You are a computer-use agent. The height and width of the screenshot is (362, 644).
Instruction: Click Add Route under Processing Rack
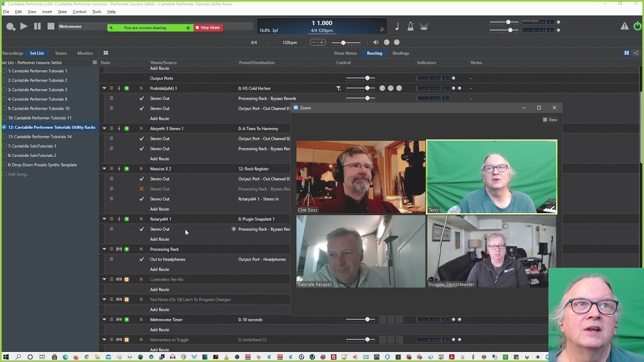click(159, 269)
